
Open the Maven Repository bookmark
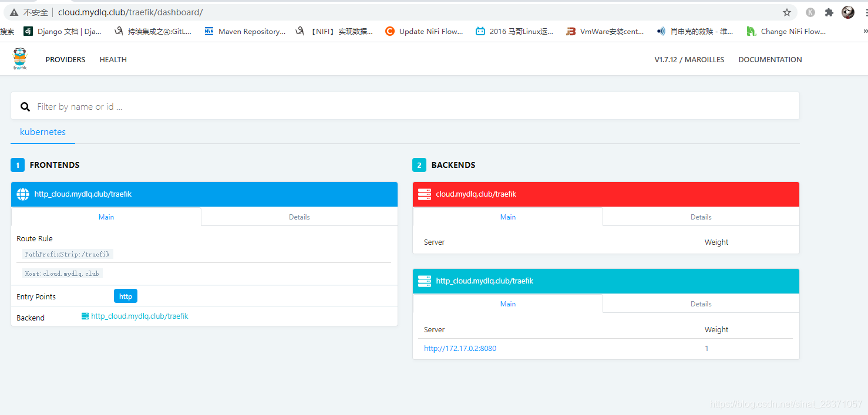coord(245,32)
